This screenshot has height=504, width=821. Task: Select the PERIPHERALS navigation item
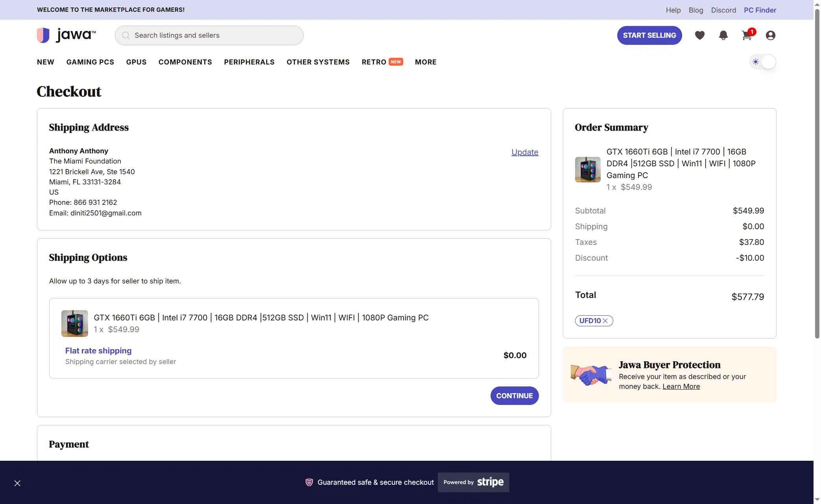(x=249, y=62)
